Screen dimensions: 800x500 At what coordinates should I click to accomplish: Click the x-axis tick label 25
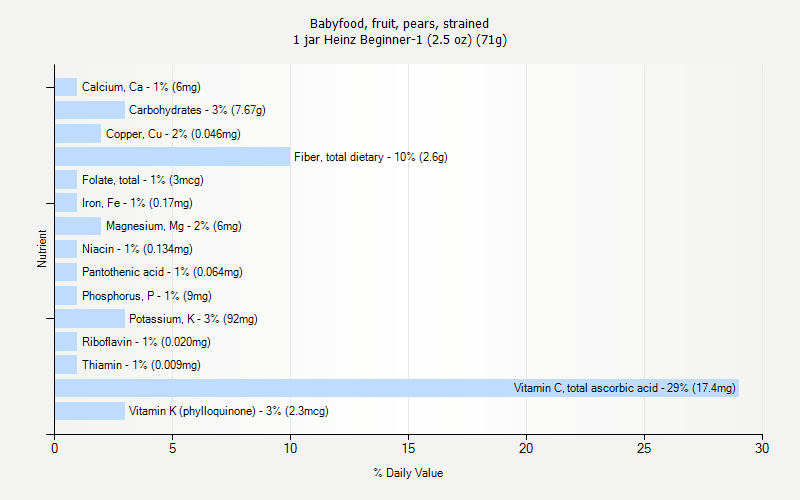[x=644, y=448]
